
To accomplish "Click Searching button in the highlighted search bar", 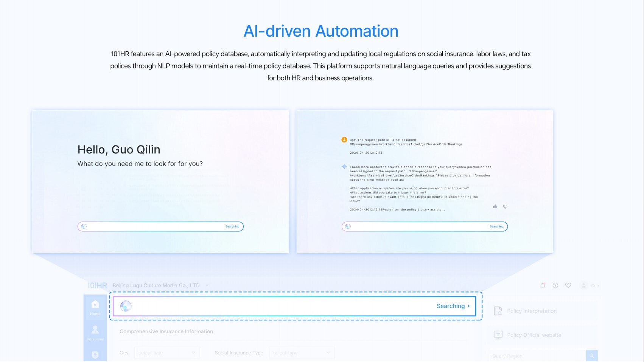I will pyautogui.click(x=453, y=306).
